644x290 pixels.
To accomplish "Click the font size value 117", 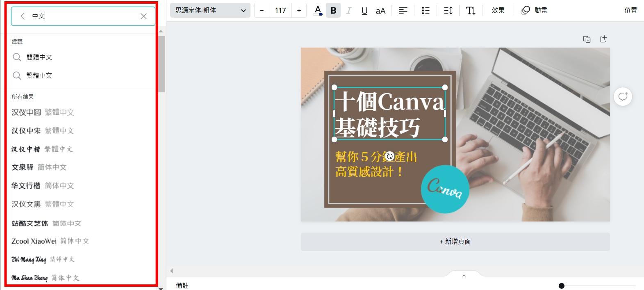I will pyautogui.click(x=280, y=10).
